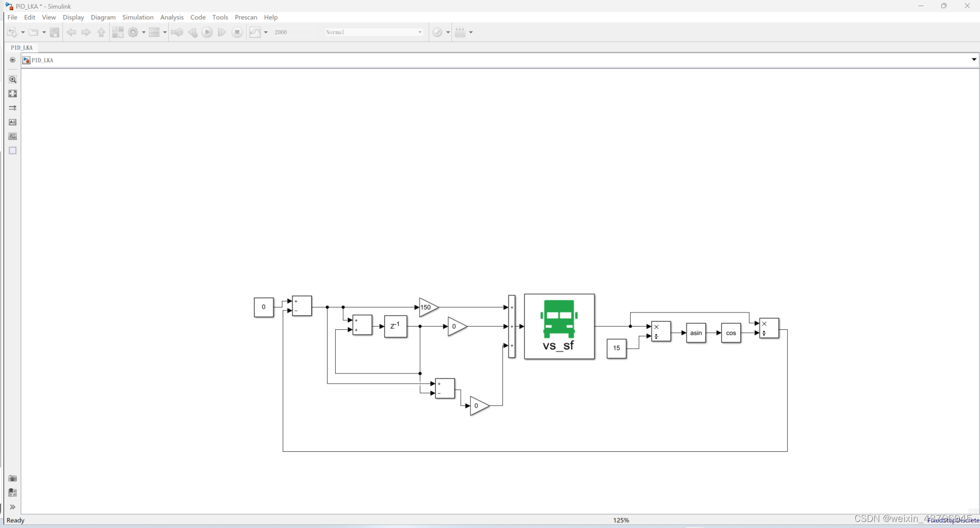This screenshot has width=980, height=528.
Task: Click the Simulation Data Inspector icon
Action: coord(255,32)
